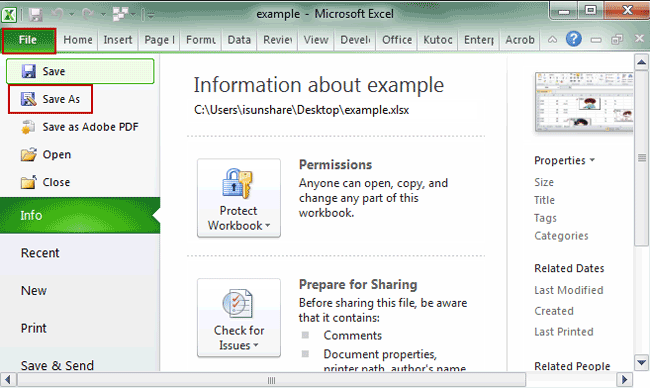The width and height of the screenshot is (650, 388).
Task: Click the Excel application icon in title bar
Action: click(9, 15)
